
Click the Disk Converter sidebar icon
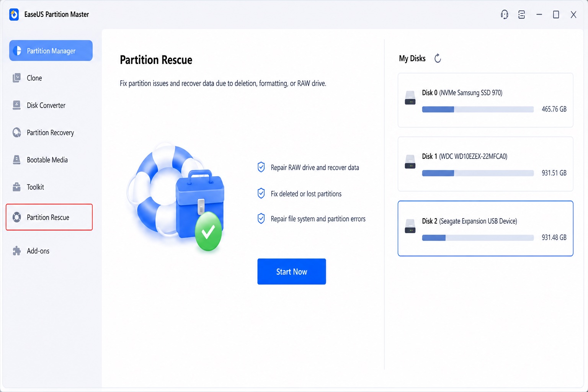(x=16, y=105)
